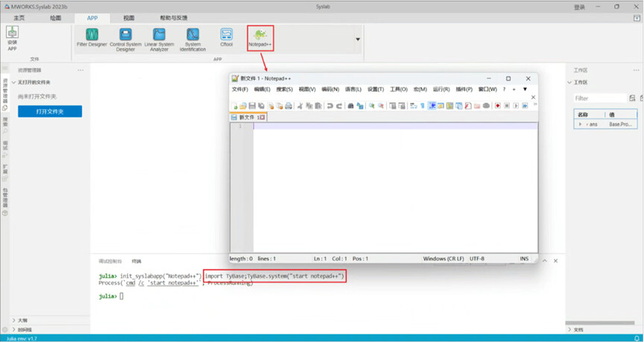The width and height of the screenshot is (644, 342).
Task: Expand the 文档 section at bottom right
Action: point(569,329)
